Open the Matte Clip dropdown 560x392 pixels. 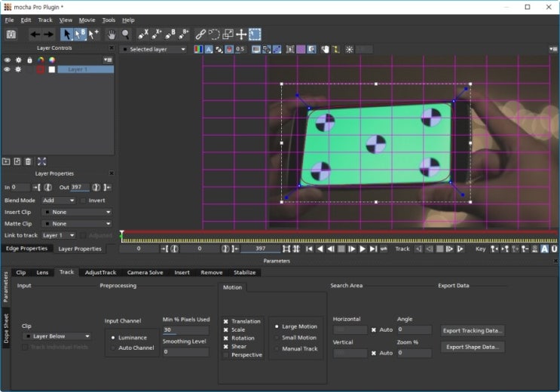(x=77, y=224)
